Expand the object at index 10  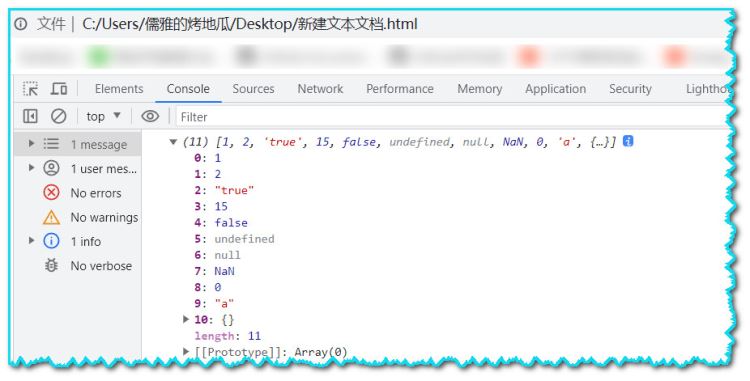pyautogui.click(x=187, y=319)
